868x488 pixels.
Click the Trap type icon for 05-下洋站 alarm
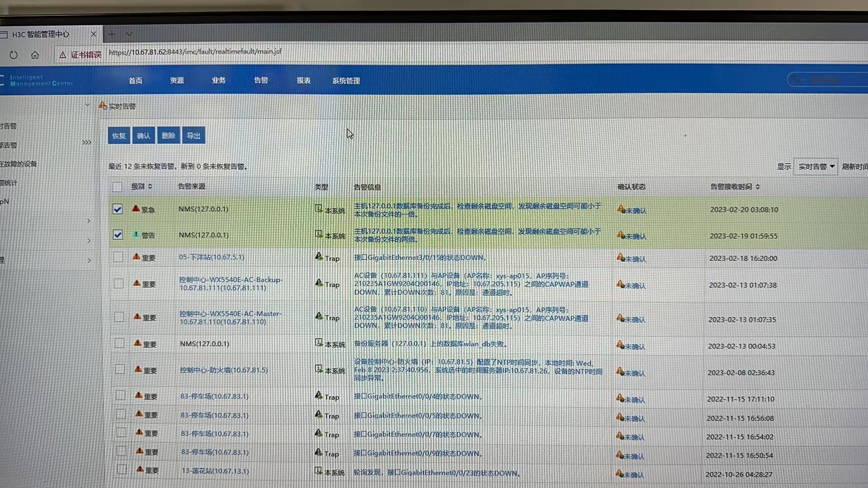tap(319, 257)
